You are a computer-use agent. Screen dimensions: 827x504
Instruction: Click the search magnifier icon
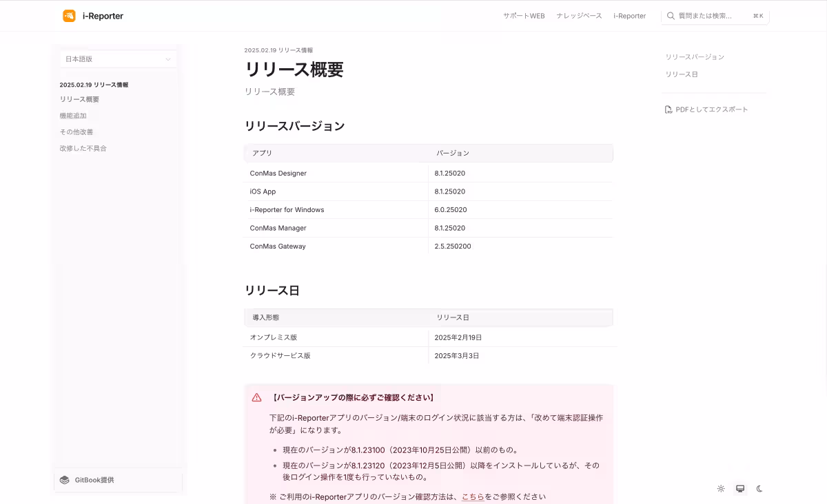[x=671, y=16]
